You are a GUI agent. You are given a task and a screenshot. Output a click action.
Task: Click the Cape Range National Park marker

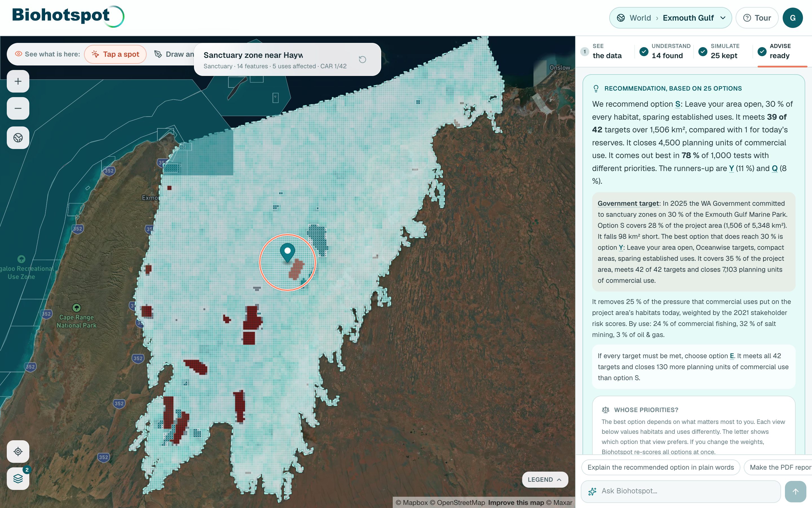(76, 307)
